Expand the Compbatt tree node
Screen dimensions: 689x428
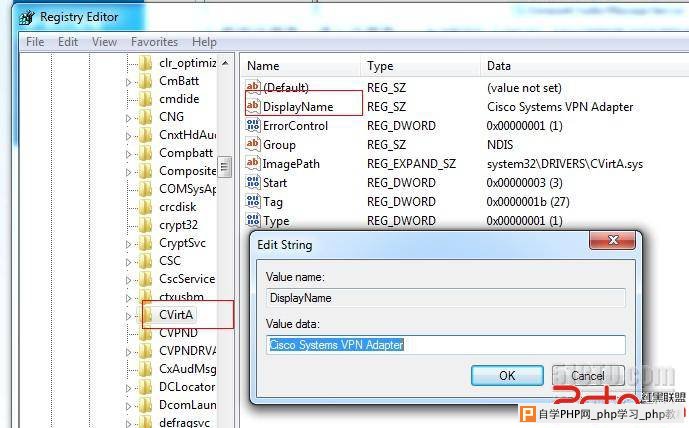pyautogui.click(x=128, y=154)
